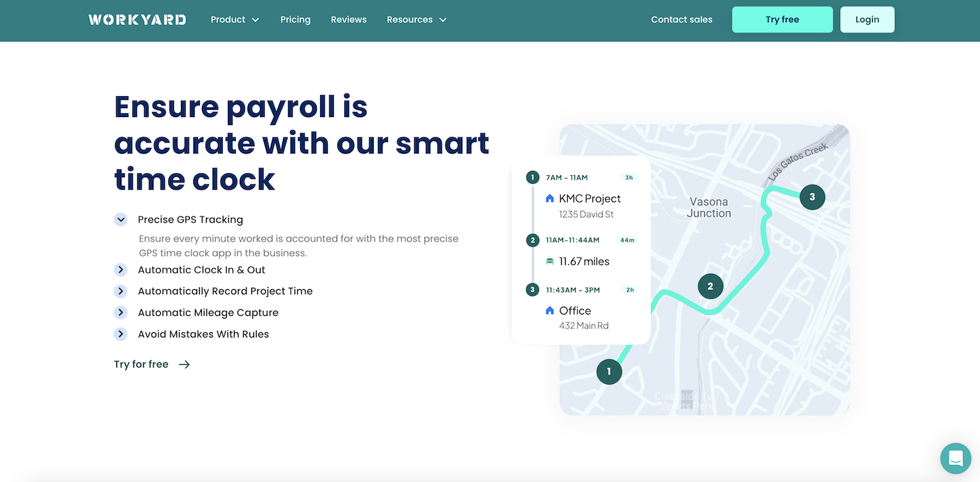Click the Workyard logo
Screen dimensions: 980x482
coord(137,19)
